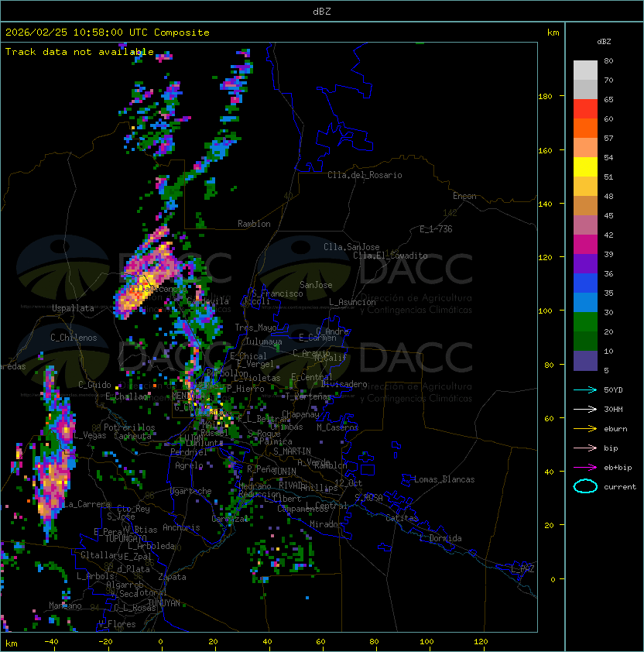Click the Ugarteche map label
Image resolution: width=644 pixels, height=652 pixels.
(x=191, y=491)
